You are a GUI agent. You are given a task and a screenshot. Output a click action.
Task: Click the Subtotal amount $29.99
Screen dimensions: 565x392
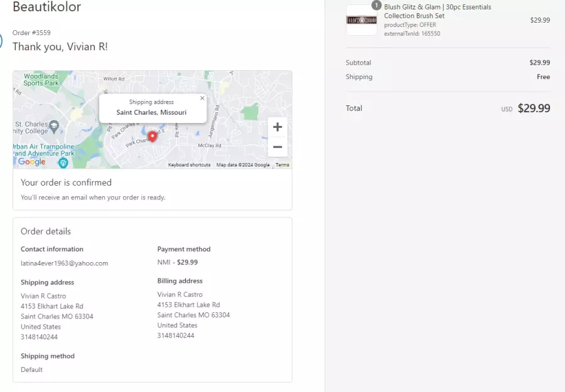540,63
